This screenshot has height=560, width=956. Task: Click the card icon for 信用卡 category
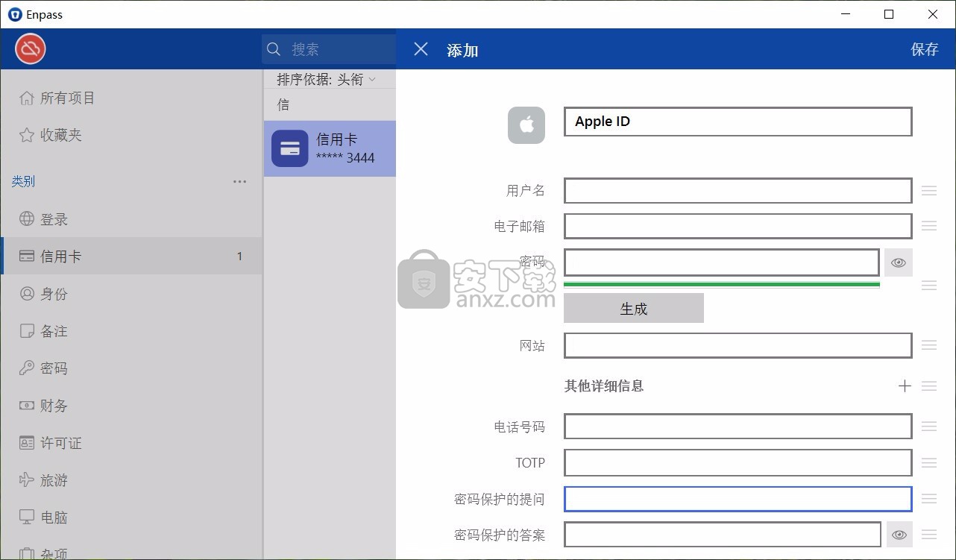click(x=27, y=257)
